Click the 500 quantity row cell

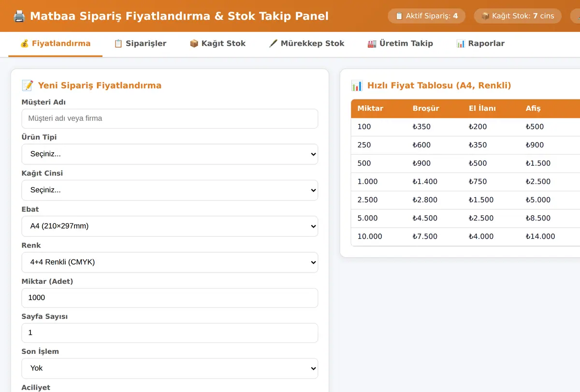tap(364, 163)
